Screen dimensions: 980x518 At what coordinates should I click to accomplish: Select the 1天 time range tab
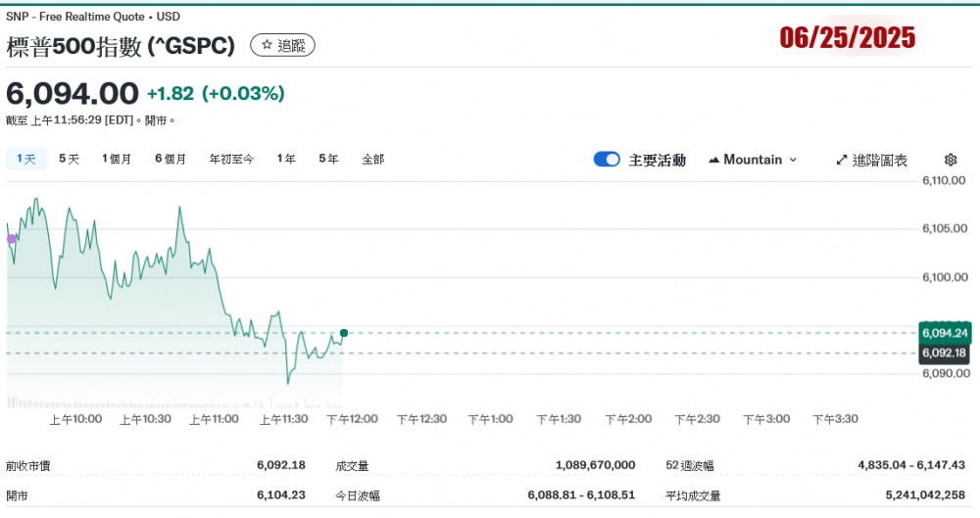[x=25, y=159]
